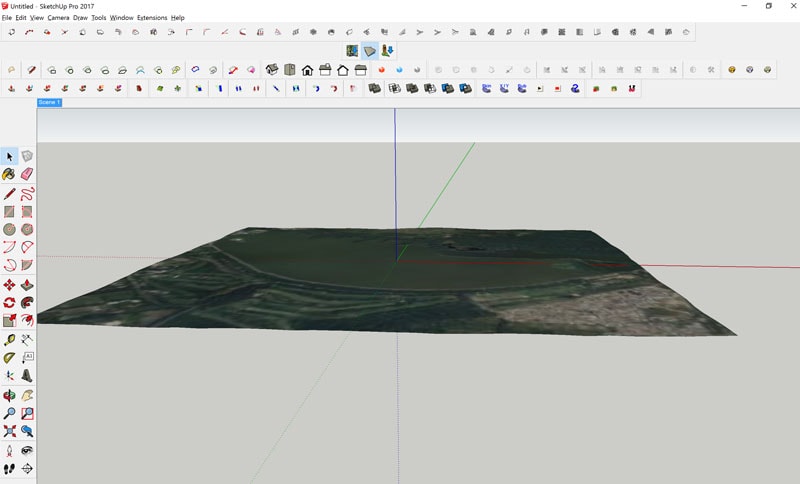Select the Walk footprints tool
The width and height of the screenshot is (800, 484).
(x=9, y=468)
